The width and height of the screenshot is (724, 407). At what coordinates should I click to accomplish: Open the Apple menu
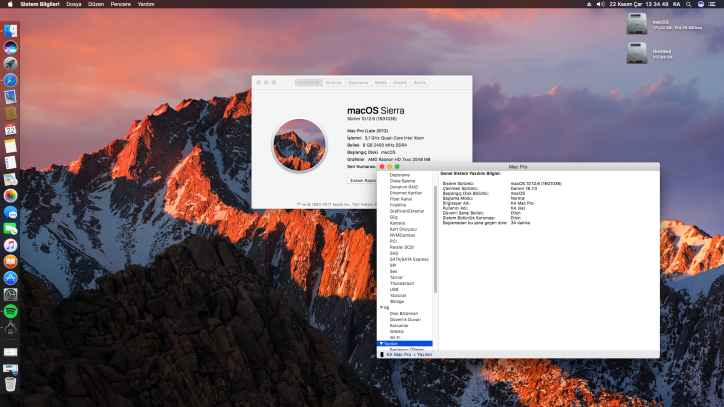[8, 4]
